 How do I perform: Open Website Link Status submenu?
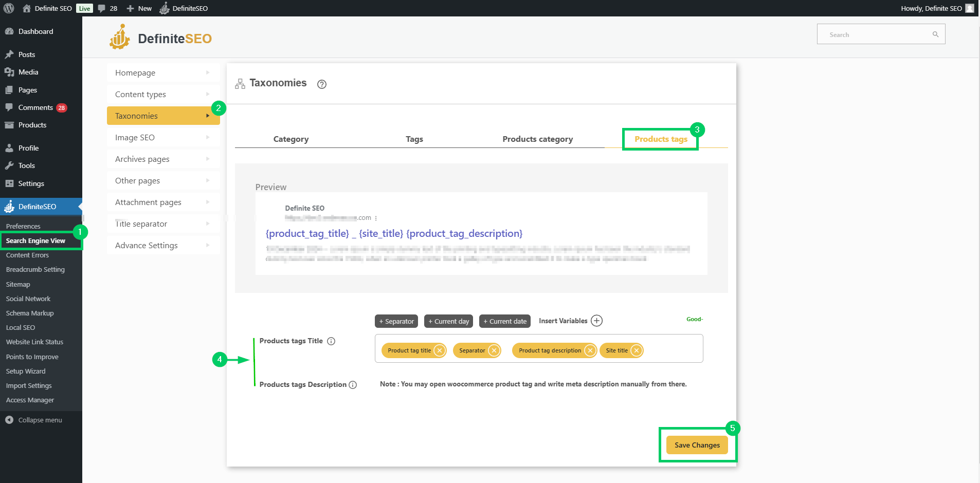pyautogui.click(x=34, y=342)
